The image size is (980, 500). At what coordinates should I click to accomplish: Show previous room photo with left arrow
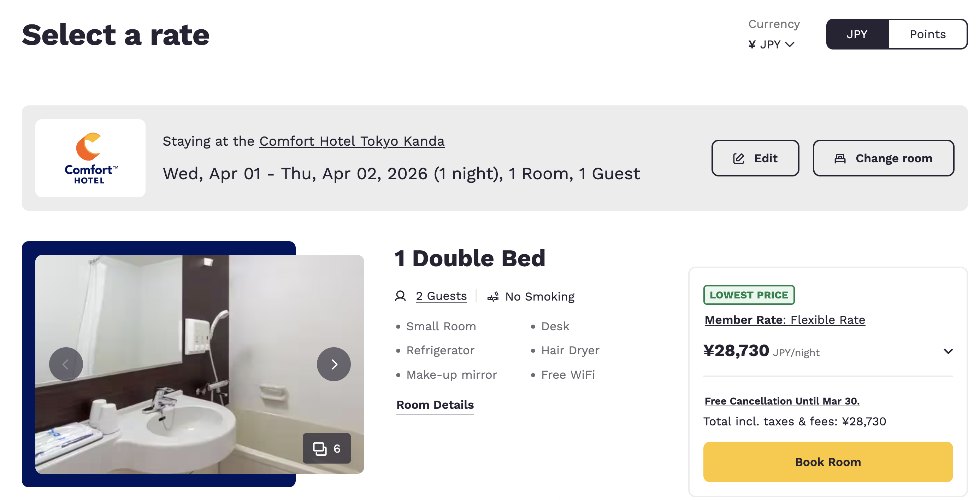pos(65,364)
